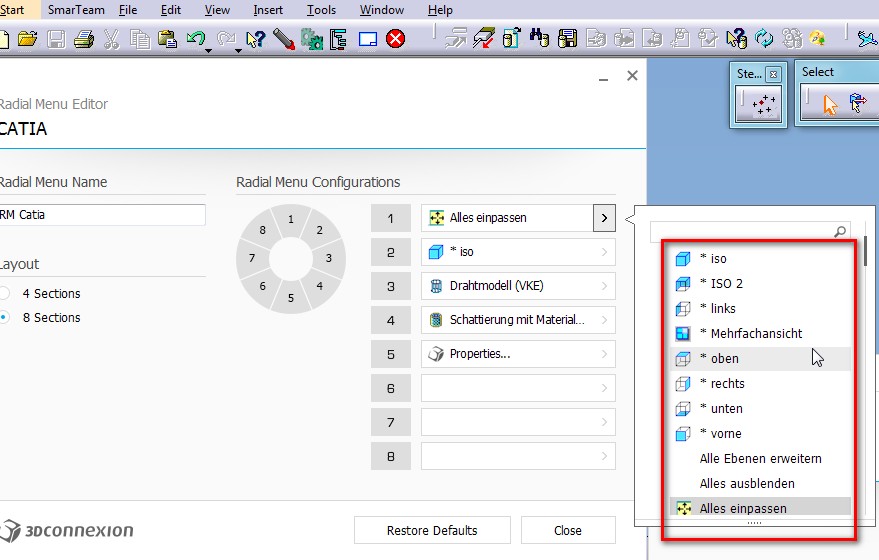Screen dimensions: 879x560
Task: Choose * oben from command list
Action: pos(762,359)
